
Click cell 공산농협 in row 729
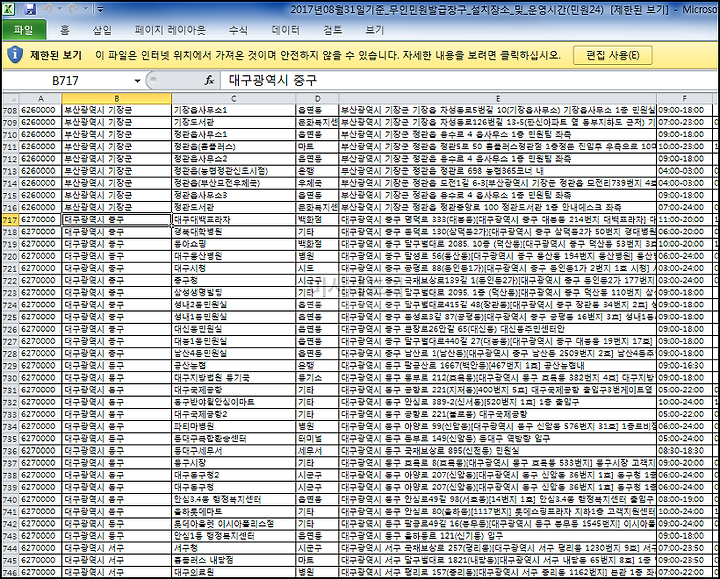234,366
